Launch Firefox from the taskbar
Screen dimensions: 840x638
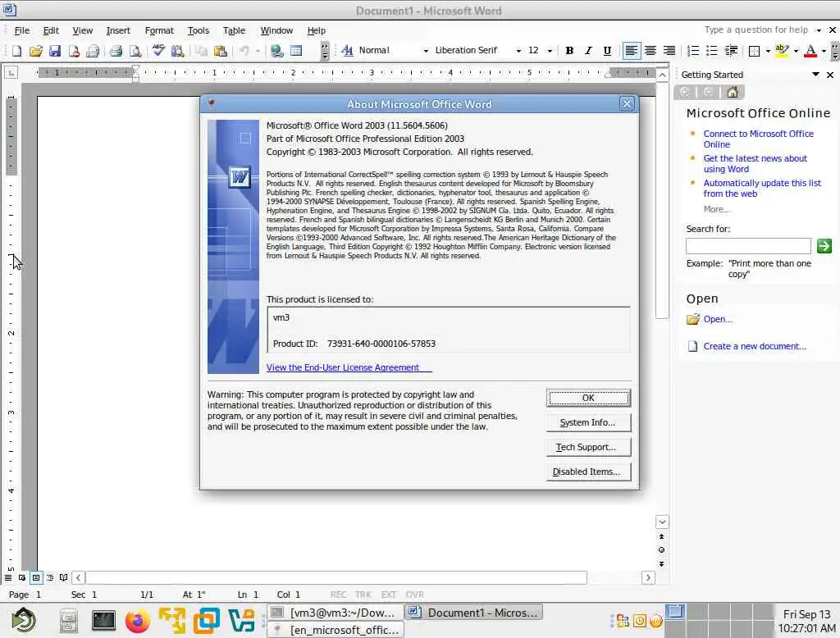click(x=137, y=622)
